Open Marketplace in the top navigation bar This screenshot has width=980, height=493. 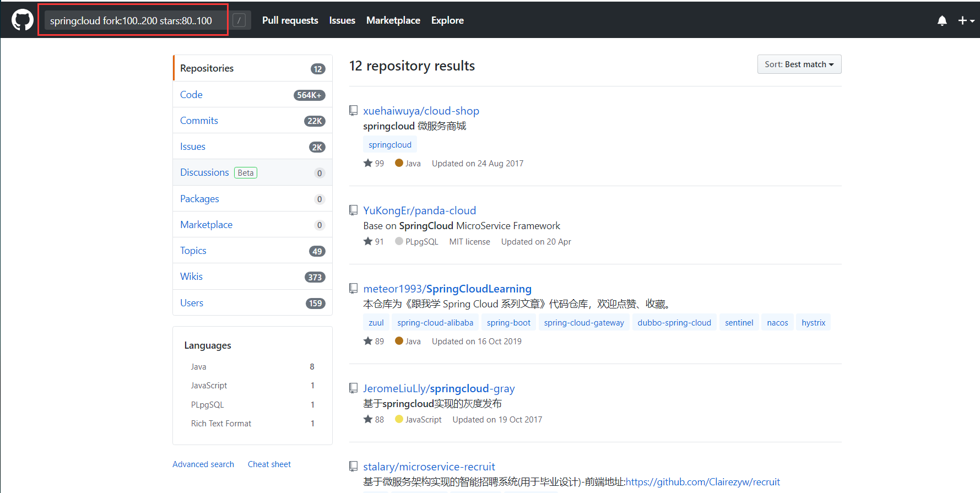393,20
